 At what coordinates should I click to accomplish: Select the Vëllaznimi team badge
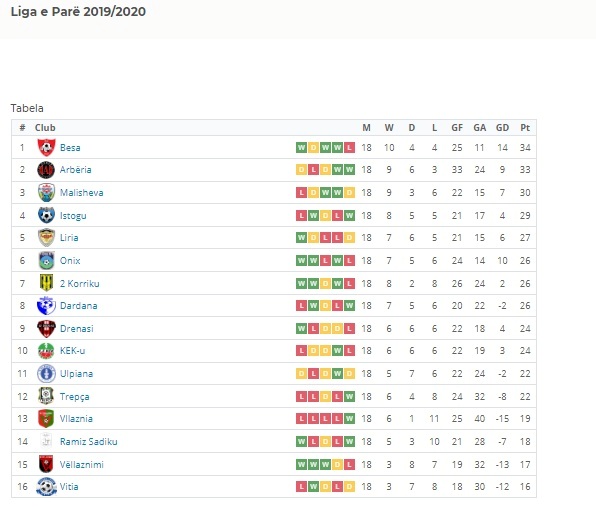click(46, 464)
